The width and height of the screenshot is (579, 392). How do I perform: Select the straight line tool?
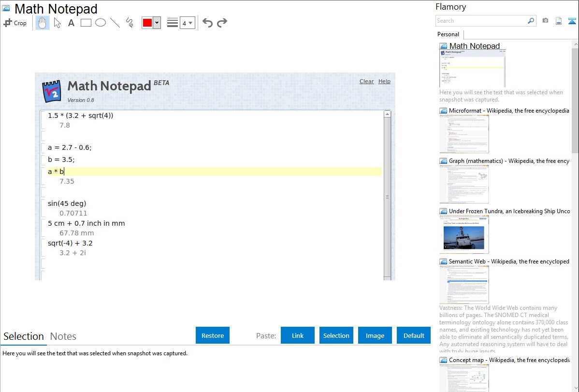[x=115, y=23]
